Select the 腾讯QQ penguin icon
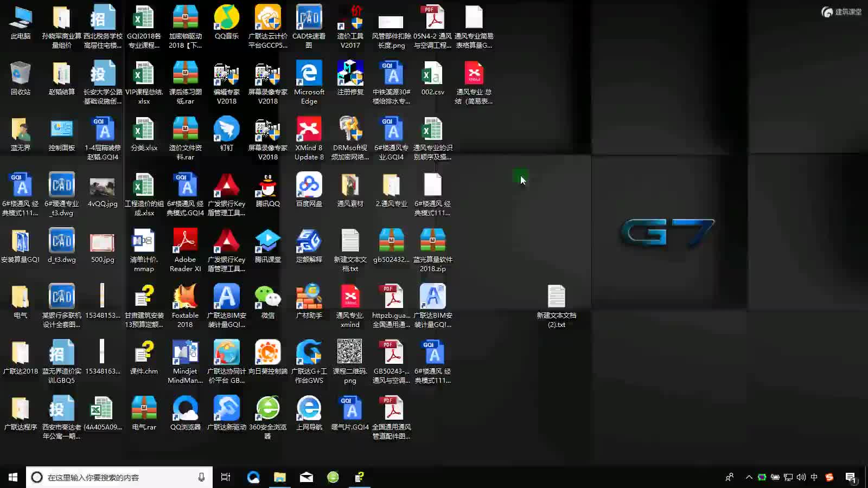Viewport: 868px width, 488px height. 268,190
